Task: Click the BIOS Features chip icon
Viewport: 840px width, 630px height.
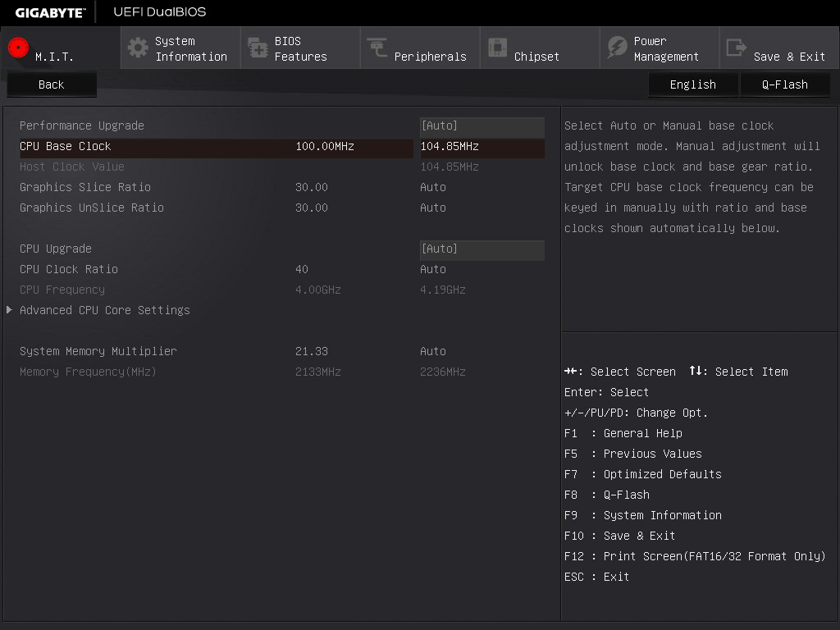Action: (x=258, y=48)
